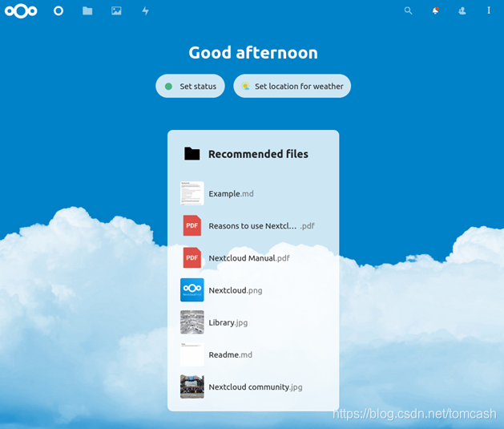This screenshot has height=429, width=504.
Task: Click the green online status dot
Action: 168,86
